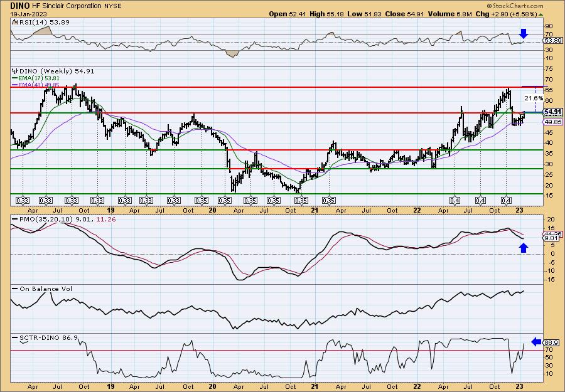Image resolution: width=565 pixels, height=392 pixels.
Task: Click the green up triangle beside Chg
Action: click(541, 14)
